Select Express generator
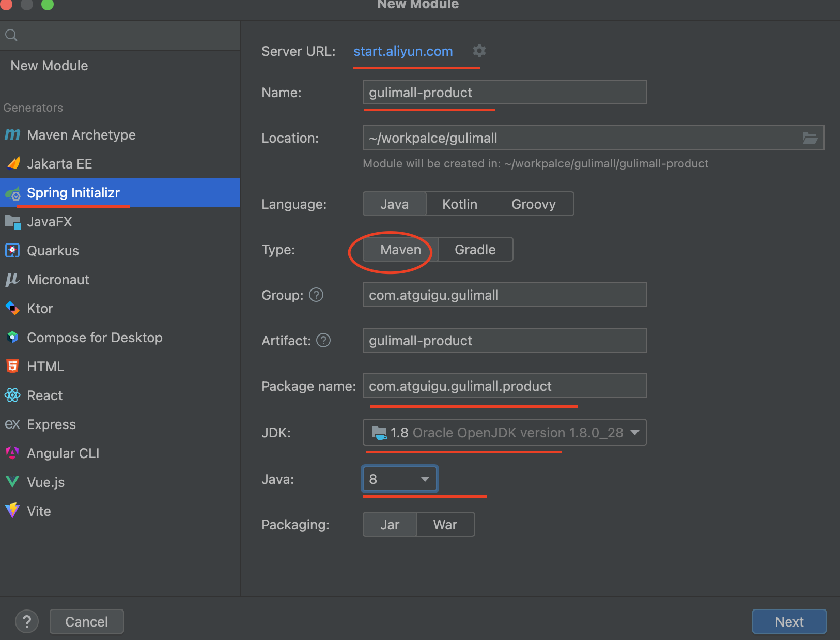This screenshot has height=640, width=840. pyautogui.click(x=120, y=424)
